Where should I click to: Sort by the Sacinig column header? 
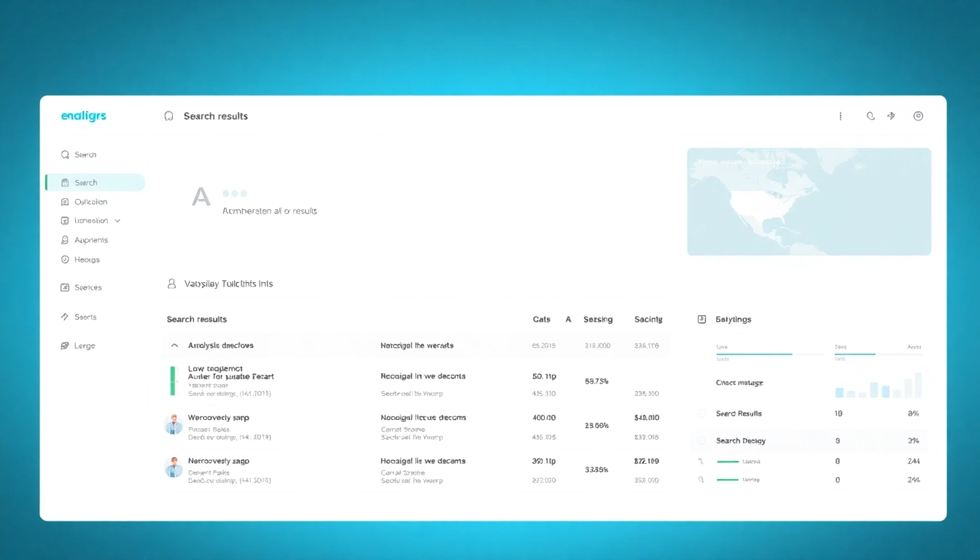pos(648,319)
